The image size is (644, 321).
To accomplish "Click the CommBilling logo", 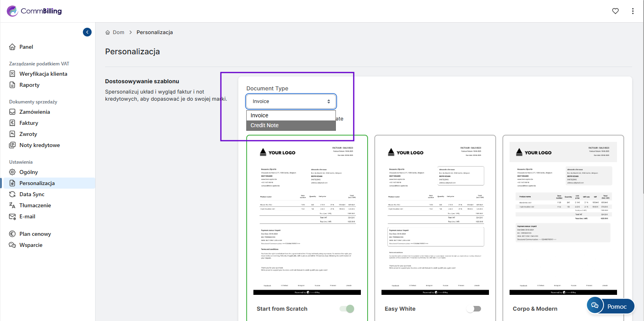I will 34,11.
